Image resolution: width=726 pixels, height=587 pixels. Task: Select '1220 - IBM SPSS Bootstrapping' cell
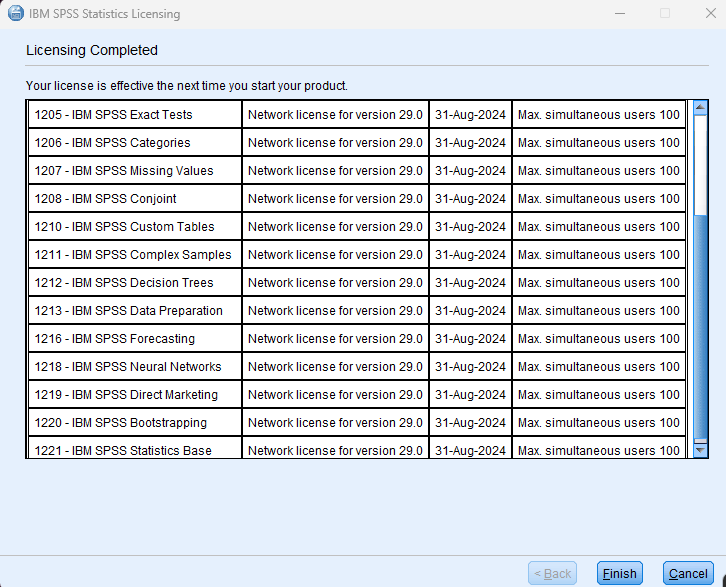coord(135,423)
